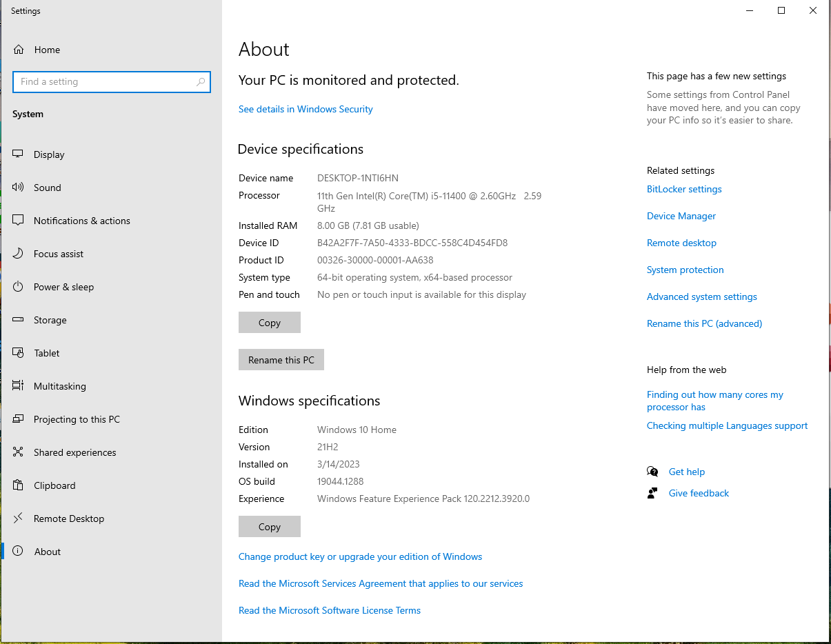Select Shared experiences in sidebar
Viewport: 831px width, 644px height.
74,452
